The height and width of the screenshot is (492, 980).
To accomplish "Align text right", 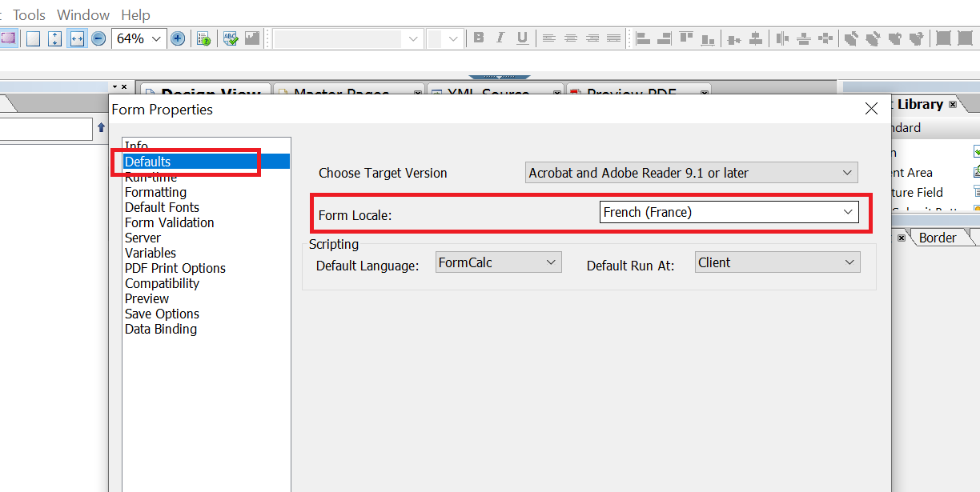I will pyautogui.click(x=592, y=38).
